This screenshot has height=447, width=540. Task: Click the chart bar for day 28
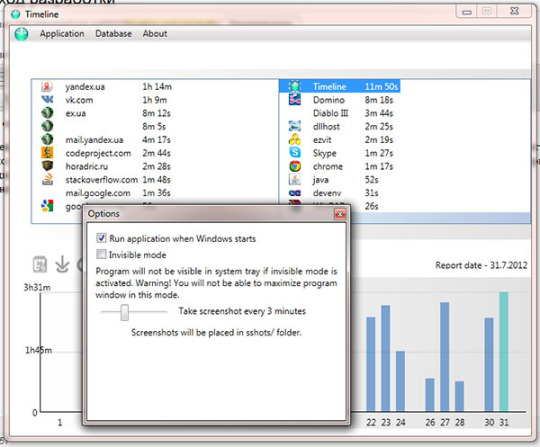459,396
